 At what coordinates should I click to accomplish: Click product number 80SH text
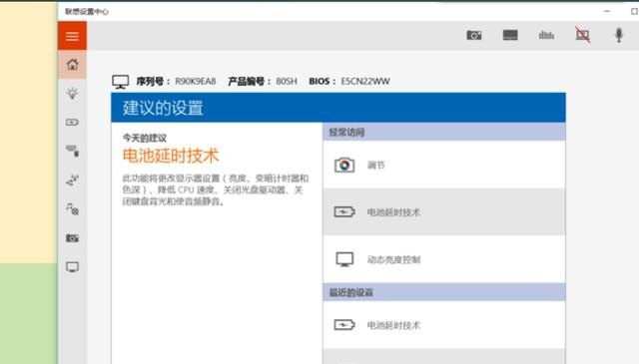pos(287,82)
